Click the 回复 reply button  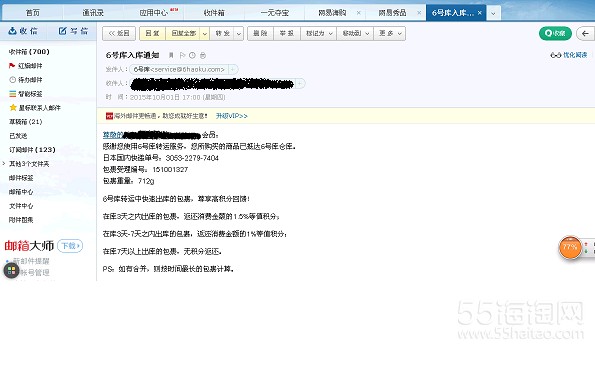tap(153, 33)
